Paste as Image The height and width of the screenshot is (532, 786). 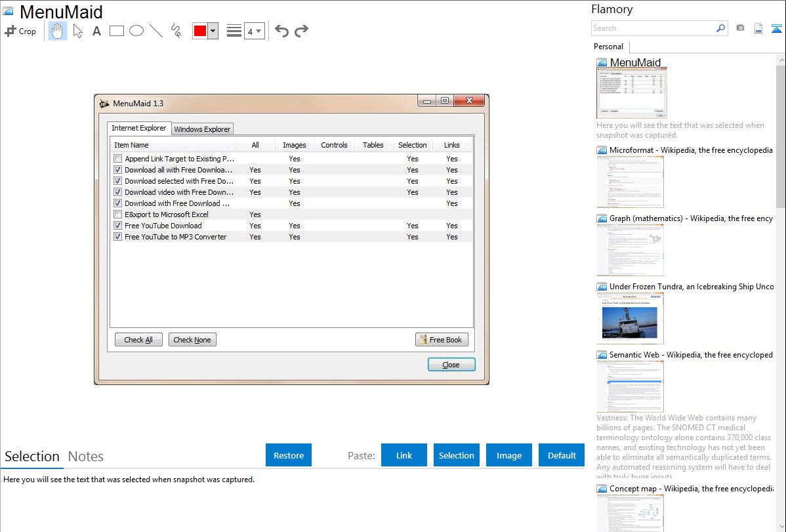[508, 455]
